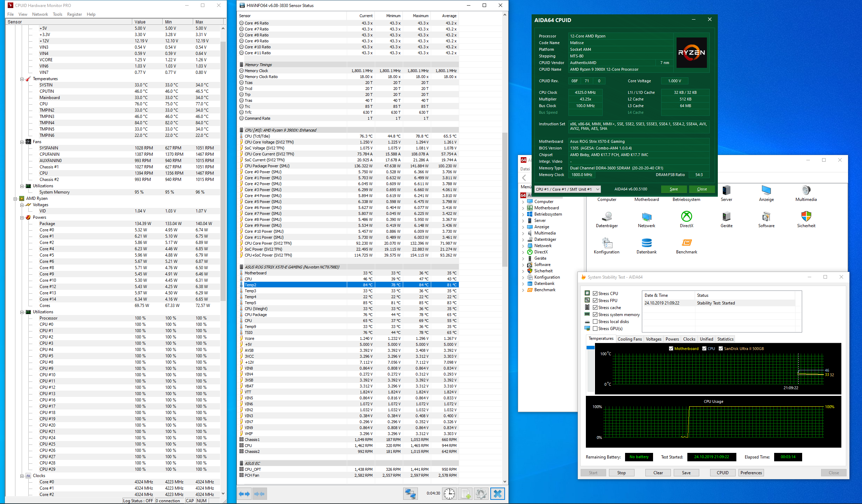This screenshot has height=504, width=862.
Task: Uncheck Stress cache checkbox
Action: 595,307
